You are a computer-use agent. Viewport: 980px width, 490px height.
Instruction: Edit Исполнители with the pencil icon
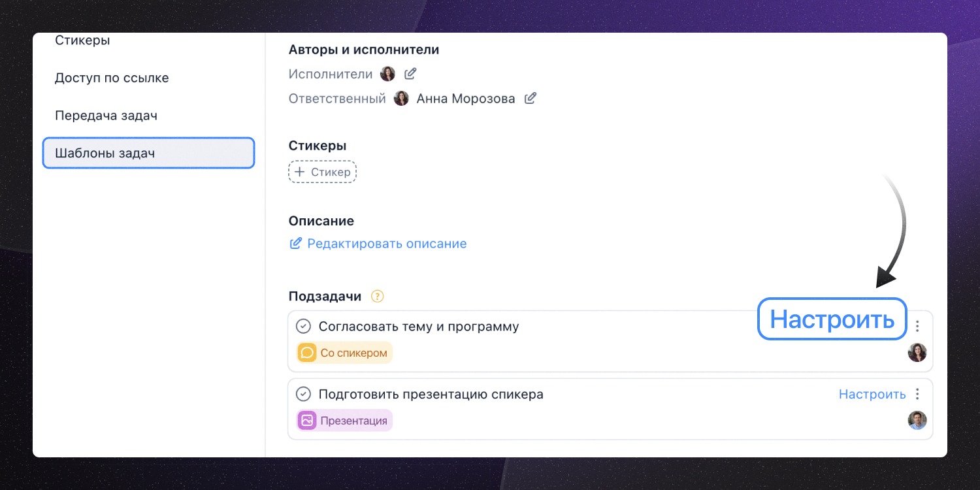[x=410, y=74]
